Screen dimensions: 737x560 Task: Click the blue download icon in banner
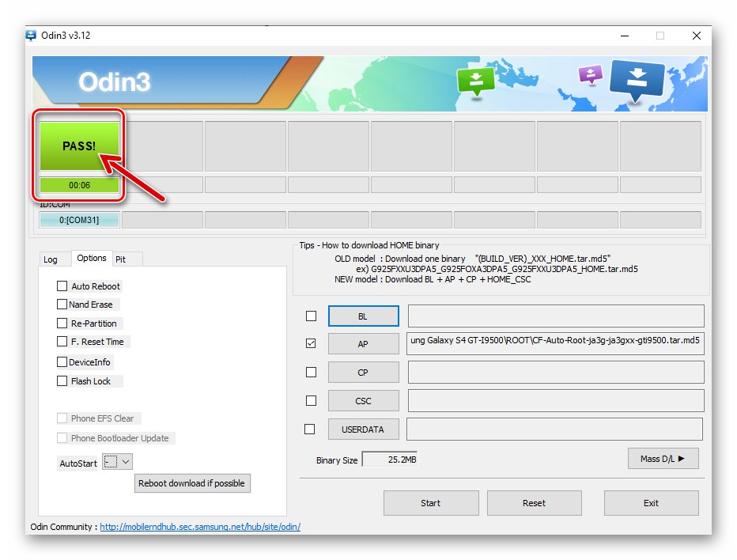637,81
